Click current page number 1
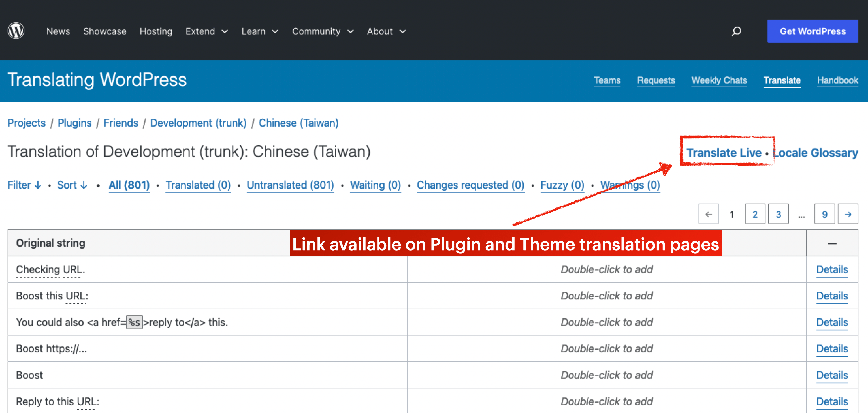Viewport: 868px width, 413px height. (x=731, y=215)
